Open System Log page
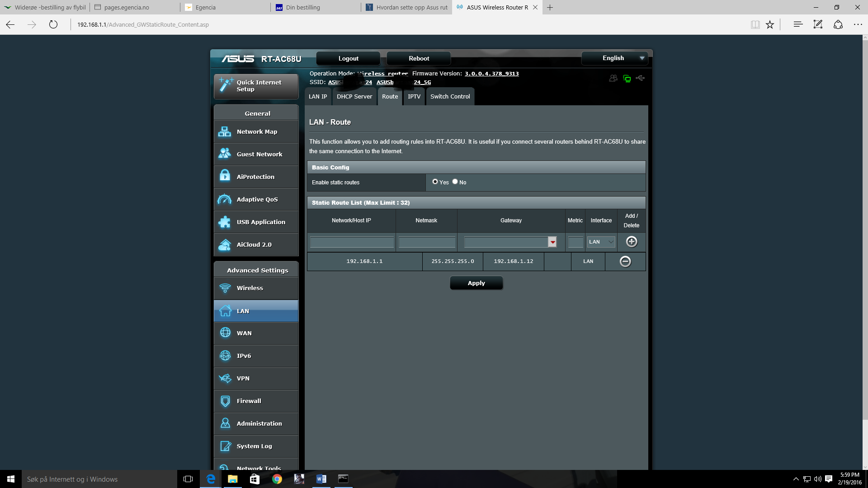The height and width of the screenshot is (488, 868). (256, 446)
